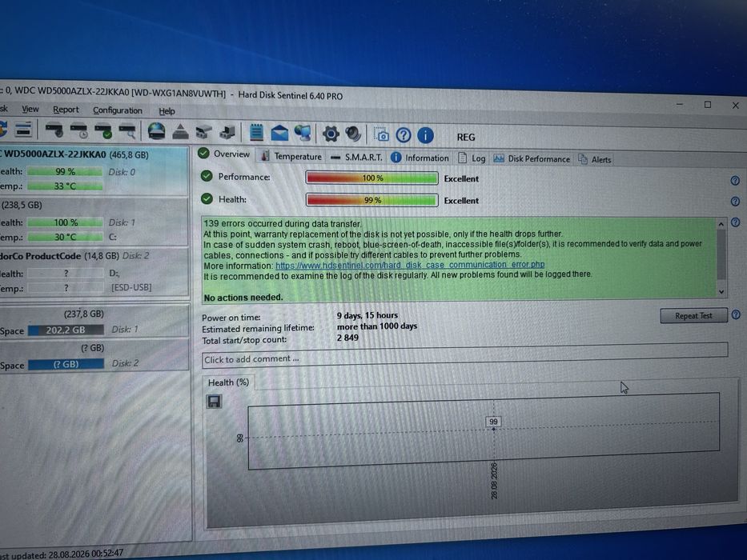Switch to the Log tab

coord(472,158)
